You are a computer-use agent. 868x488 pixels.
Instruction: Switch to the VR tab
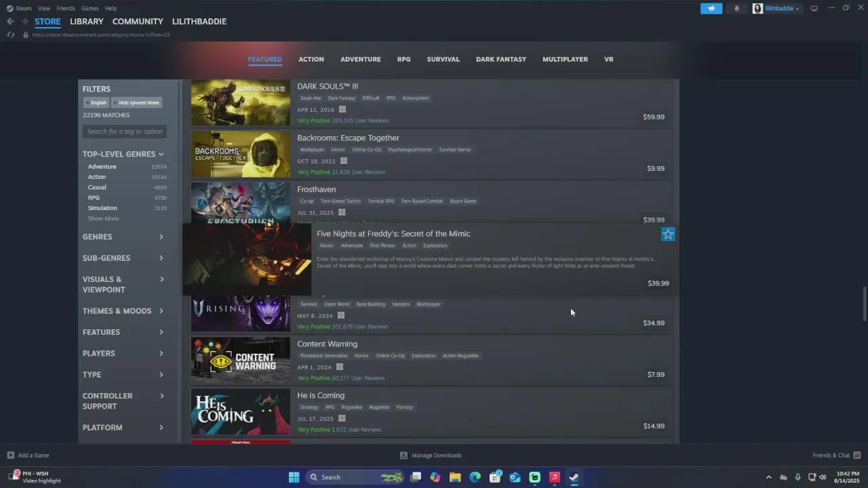click(x=609, y=60)
